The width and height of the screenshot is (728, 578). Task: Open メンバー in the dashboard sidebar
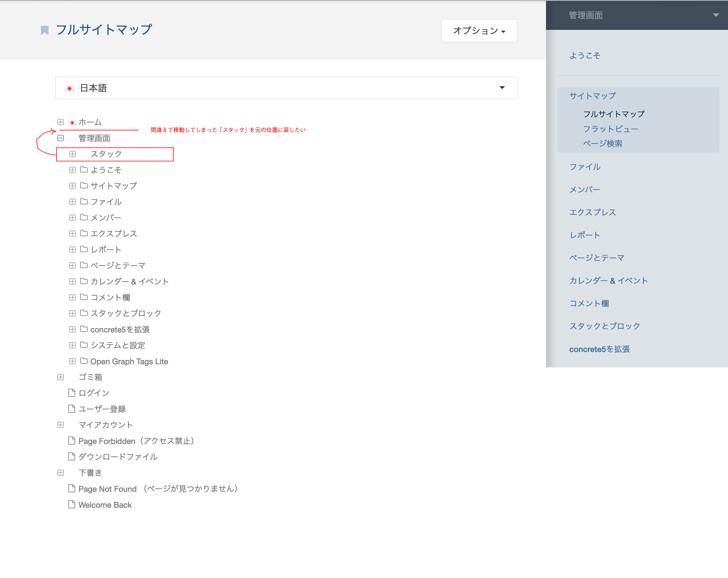(x=585, y=190)
